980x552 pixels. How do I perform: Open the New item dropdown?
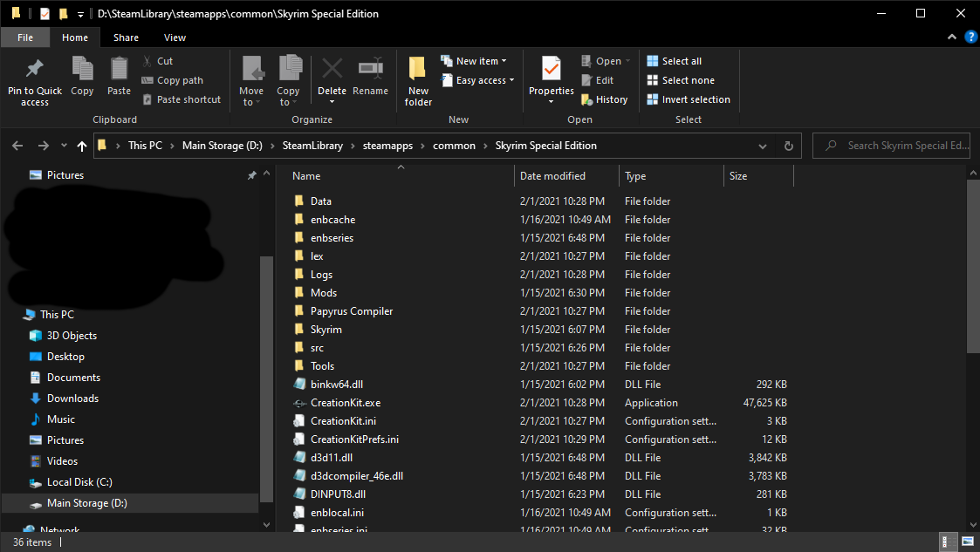tap(473, 61)
